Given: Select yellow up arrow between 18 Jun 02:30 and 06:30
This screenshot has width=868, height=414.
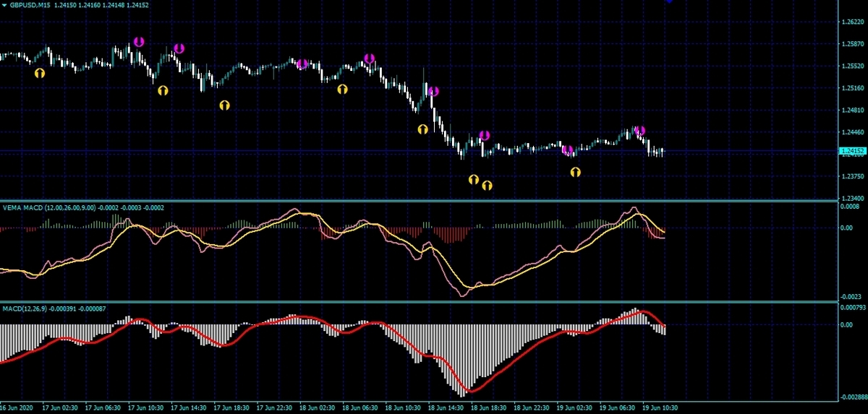Looking at the screenshot, I should click(x=343, y=90).
